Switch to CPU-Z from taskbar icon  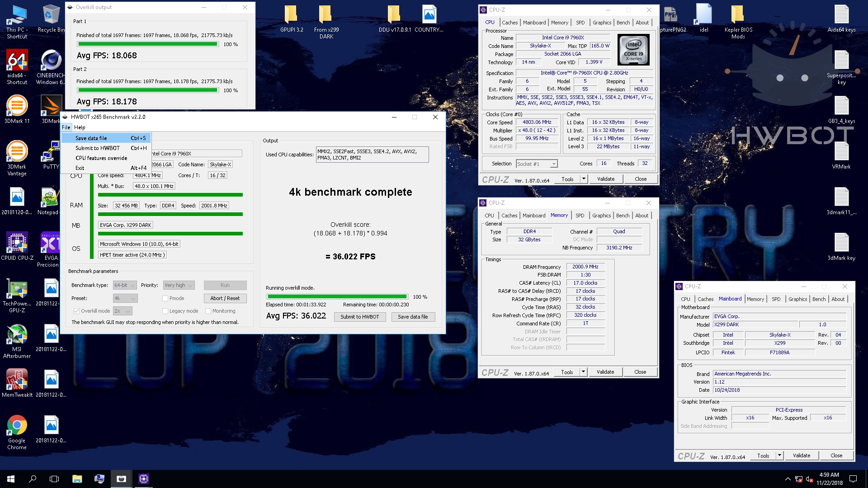143,479
